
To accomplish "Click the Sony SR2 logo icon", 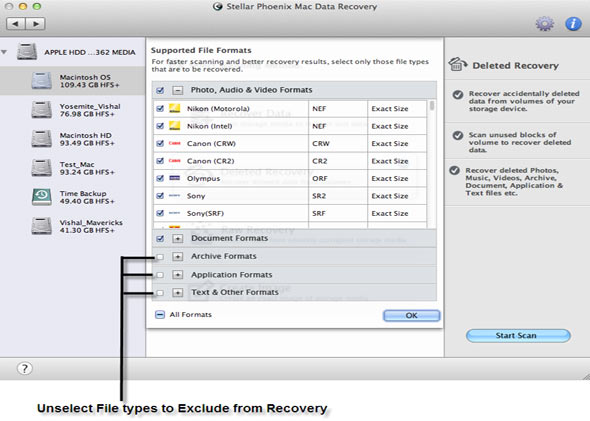I will click(x=175, y=196).
